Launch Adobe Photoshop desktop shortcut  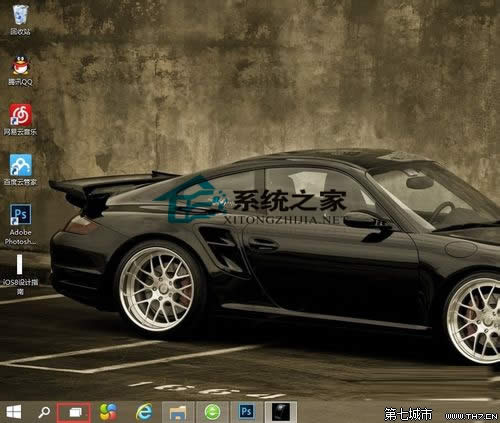20,225
